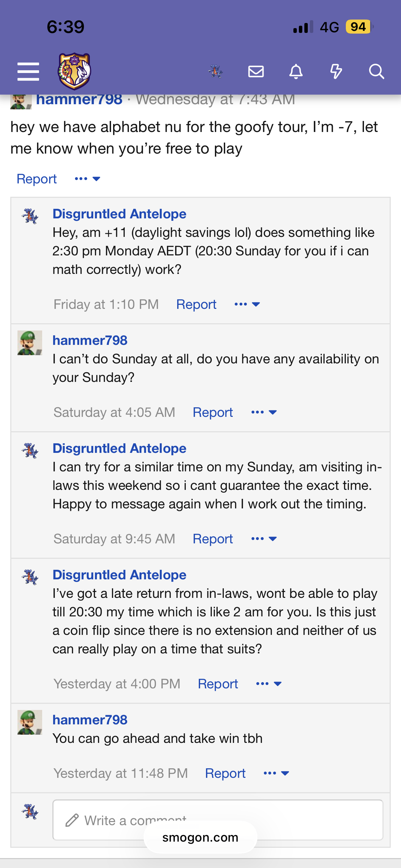Image resolution: width=401 pixels, height=868 pixels.
Task: Report the Saturday 9:45 AM comment
Action: [213, 539]
